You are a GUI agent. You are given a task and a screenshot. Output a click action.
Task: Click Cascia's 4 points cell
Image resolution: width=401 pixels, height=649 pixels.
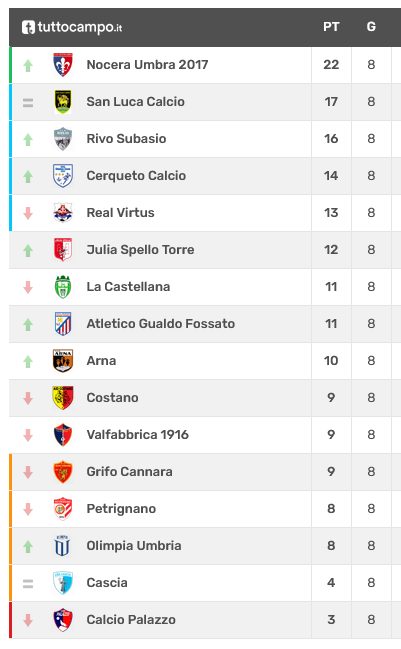pos(331,583)
